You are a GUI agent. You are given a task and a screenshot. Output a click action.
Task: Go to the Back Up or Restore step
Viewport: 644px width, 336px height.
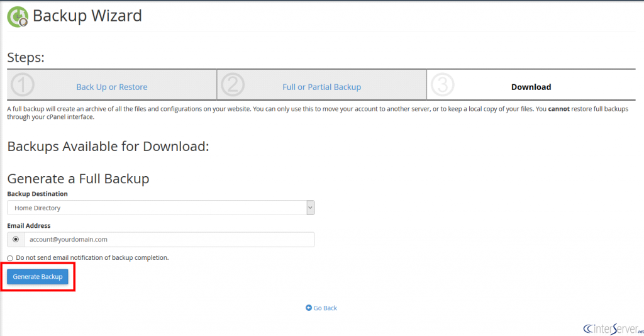click(112, 87)
